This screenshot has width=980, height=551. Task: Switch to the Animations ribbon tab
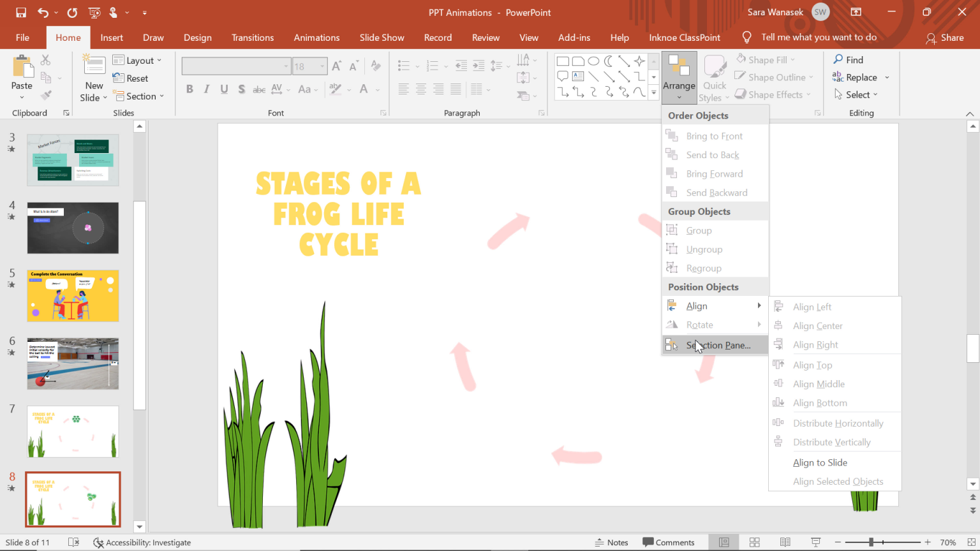tap(316, 37)
